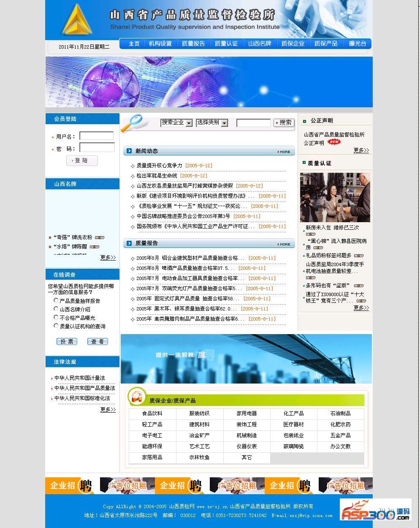Click the provide first-class service bridge banner

(x=246, y=359)
